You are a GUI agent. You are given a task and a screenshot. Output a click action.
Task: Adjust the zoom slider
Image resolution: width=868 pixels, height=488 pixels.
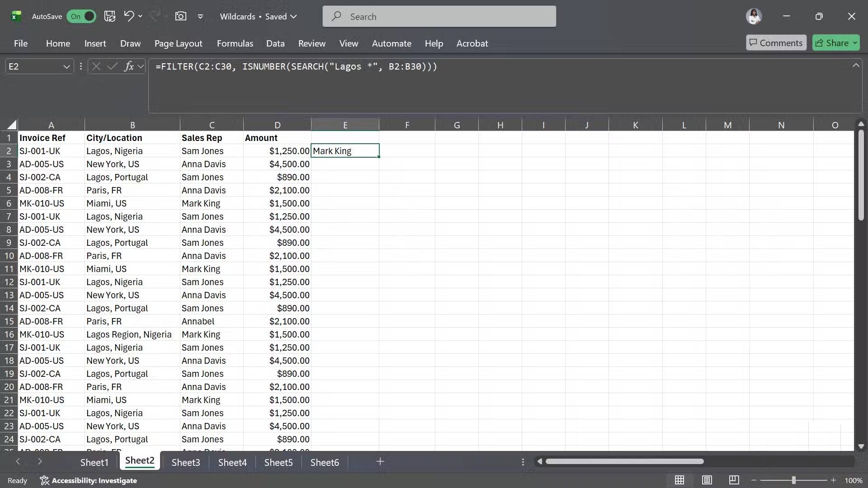coord(794,480)
